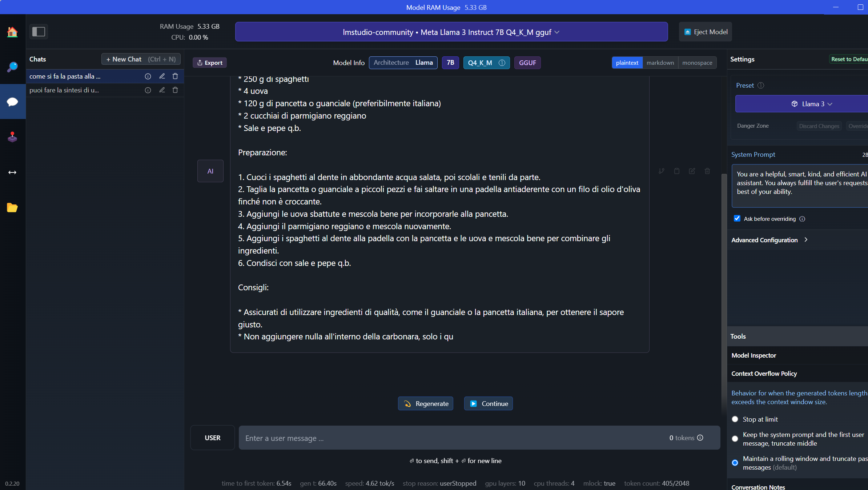Open the Home page icon in sidebar

tap(12, 32)
